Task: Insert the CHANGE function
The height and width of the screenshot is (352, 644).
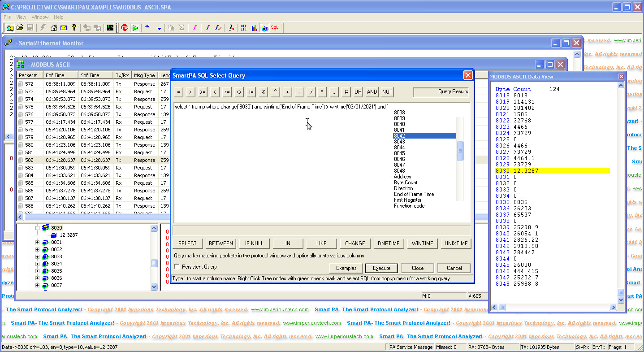Action: (x=355, y=243)
